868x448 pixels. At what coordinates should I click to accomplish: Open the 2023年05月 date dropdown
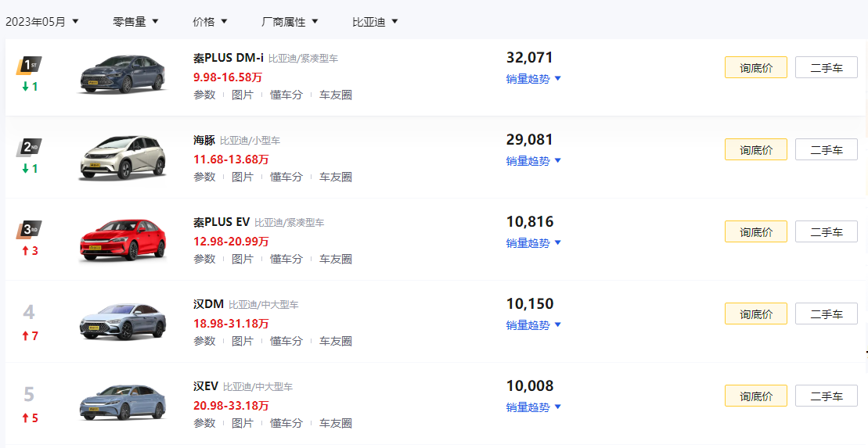[x=42, y=22]
